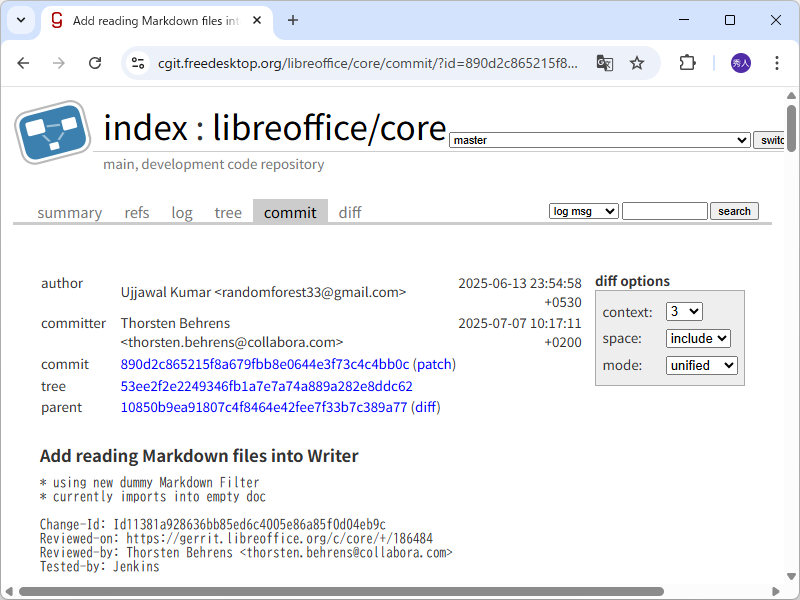The image size is (800, 600).
Task: Open the Chrome three-dot menu
Action: pos(777,62)
